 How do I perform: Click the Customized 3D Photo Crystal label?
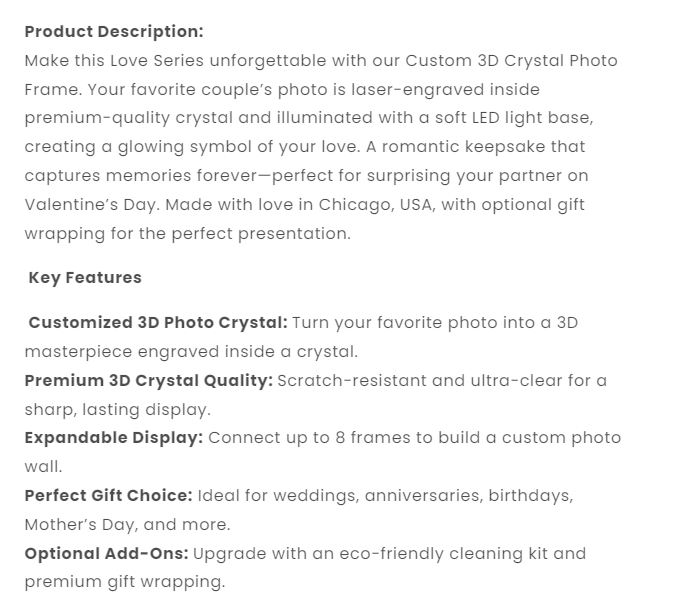pos(157,323)
